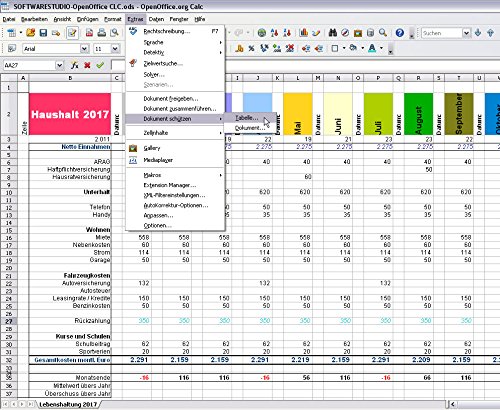Open Find & Replace binoculars icon
The width and height of the screenshot is (500, 410).
tap(333, 33)
